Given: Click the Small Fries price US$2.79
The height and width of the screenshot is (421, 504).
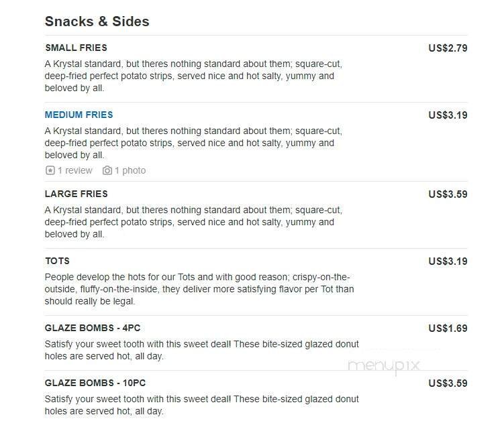Looking at the screenshot, I should (448, 48).
